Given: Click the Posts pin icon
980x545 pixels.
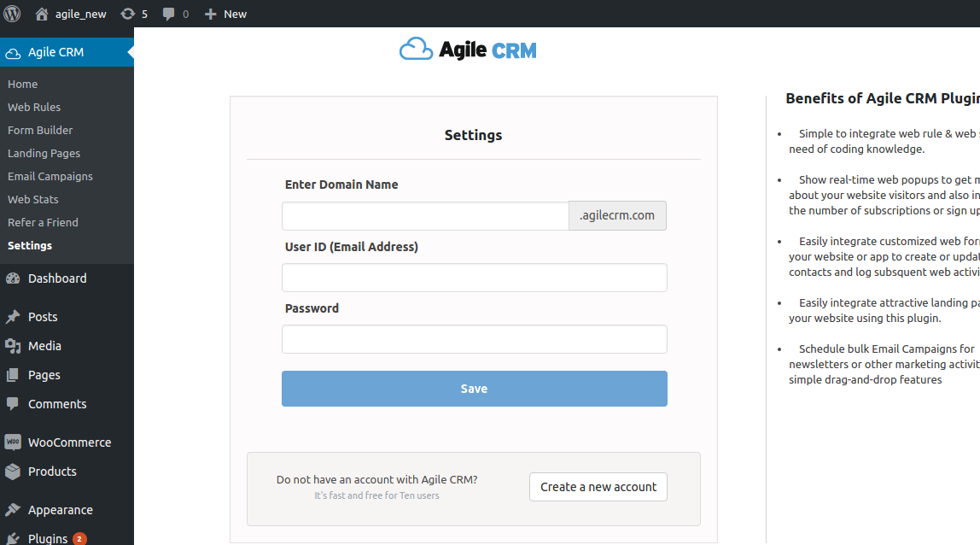Looking at the screenshot, I should pos(13,317).
